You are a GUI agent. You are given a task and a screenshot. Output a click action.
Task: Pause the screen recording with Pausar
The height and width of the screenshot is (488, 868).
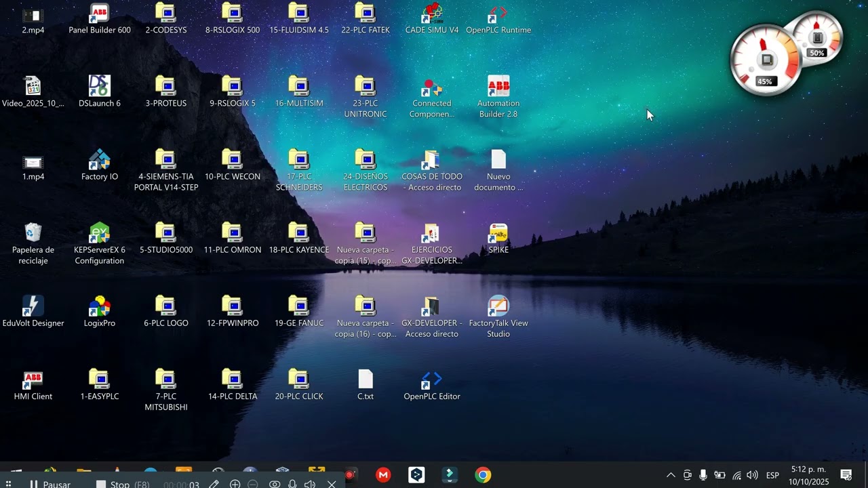click(x=50, y=484)
